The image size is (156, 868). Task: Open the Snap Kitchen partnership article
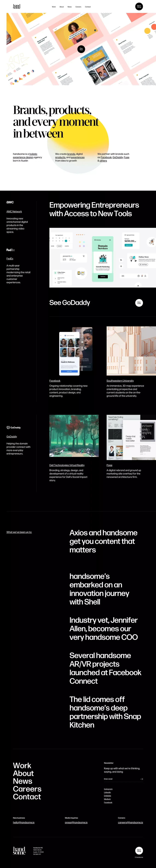(x=105, y=712)
